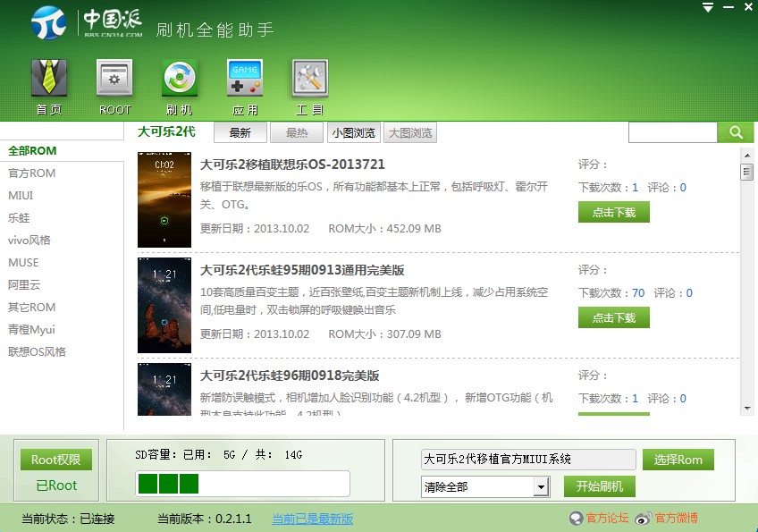The height and width of the screenshot is (532, 758).
Task: Open the 应用 game apps icon
Action: tap(245, 87)
